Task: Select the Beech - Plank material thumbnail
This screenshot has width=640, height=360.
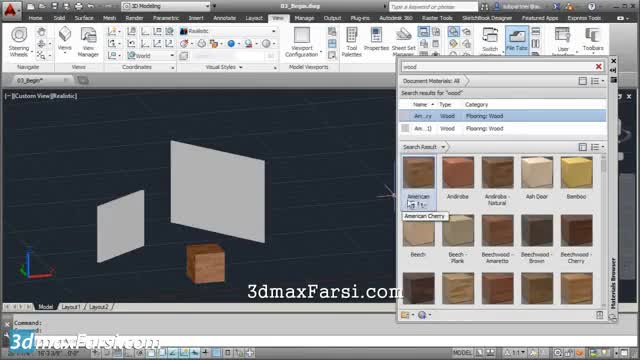Action: (458, 231)
